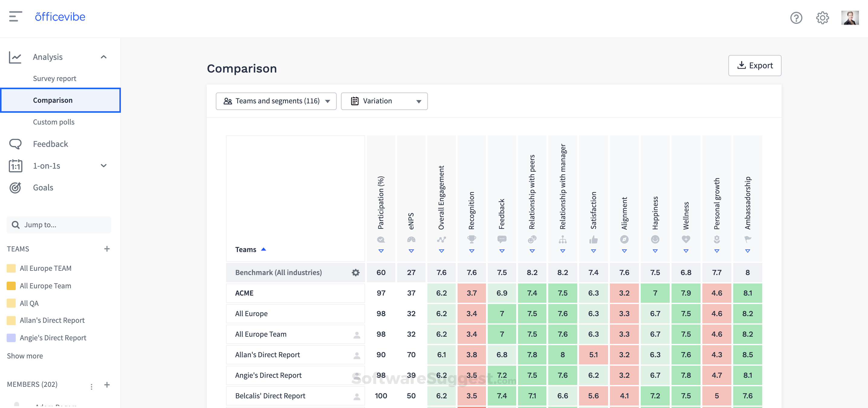Click the Benchmark settings gear icon
868x408 pixels.
[x=355, y=272]
